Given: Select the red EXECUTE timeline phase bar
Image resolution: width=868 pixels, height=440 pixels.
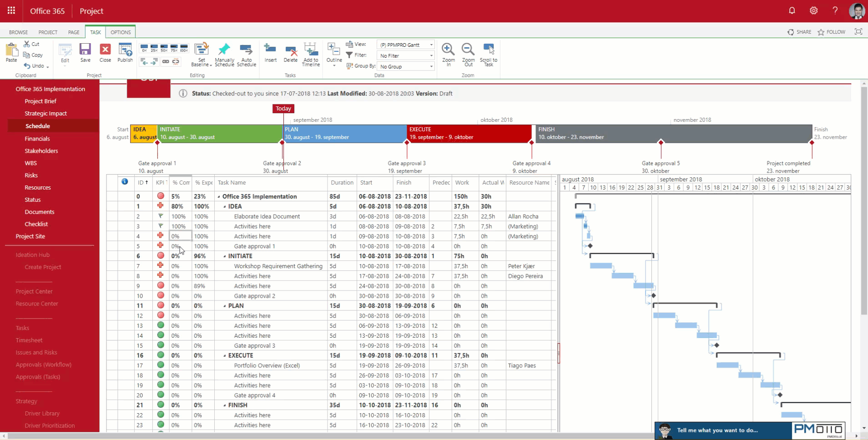Looking at the screenshot, I should pos(469,134).
